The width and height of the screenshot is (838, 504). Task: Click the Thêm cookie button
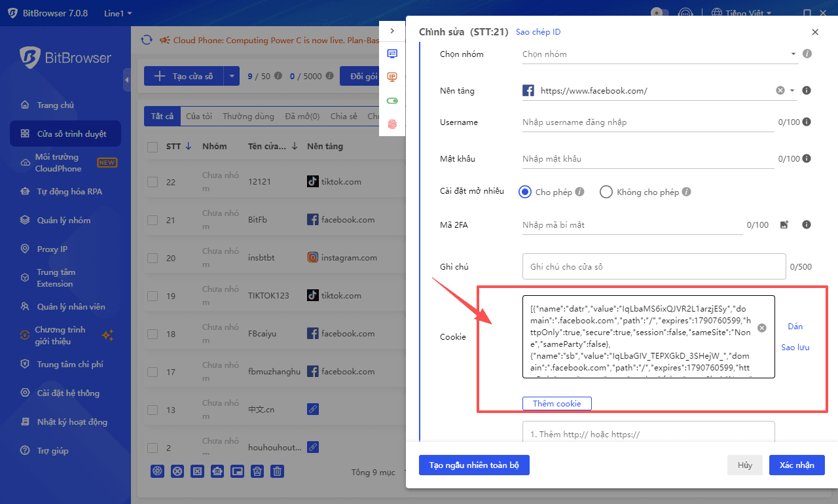(x=556, y=403)
